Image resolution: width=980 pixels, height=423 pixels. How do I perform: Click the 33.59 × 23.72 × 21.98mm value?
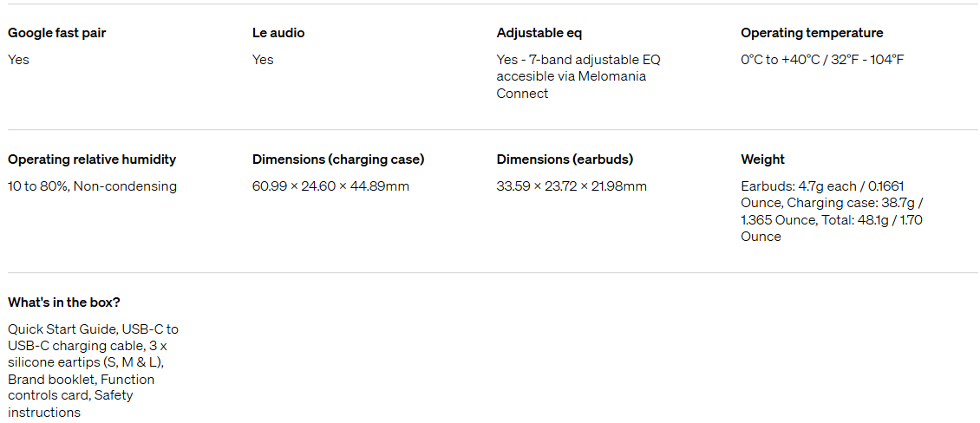572,186
